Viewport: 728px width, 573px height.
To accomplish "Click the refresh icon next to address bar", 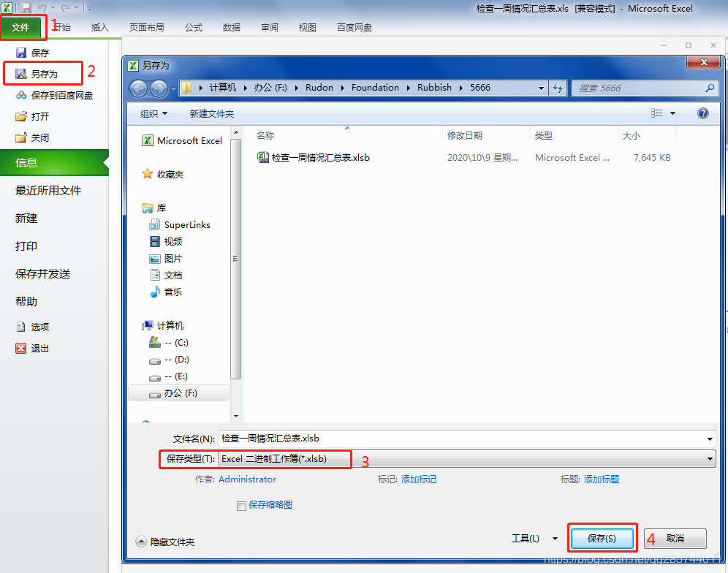I will pos(558,88).
